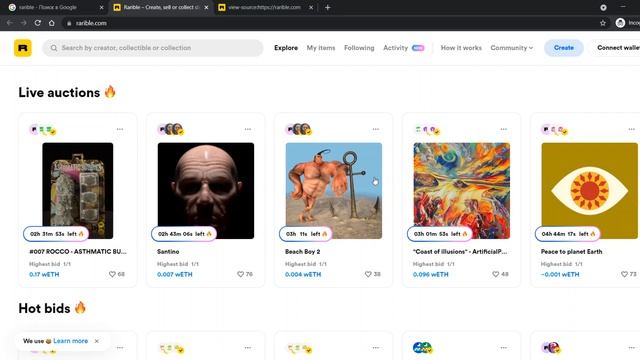Screen dimensions: 640x360
Task: Open the Activity page
Action: click(x=396, y=48)
